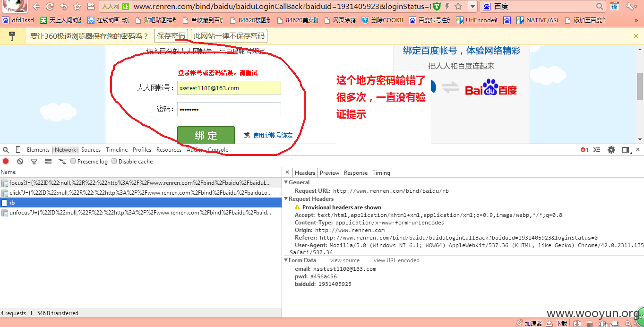Open the wrench tools menu
This screenshot has width=644, height=327.
(630, 7)
